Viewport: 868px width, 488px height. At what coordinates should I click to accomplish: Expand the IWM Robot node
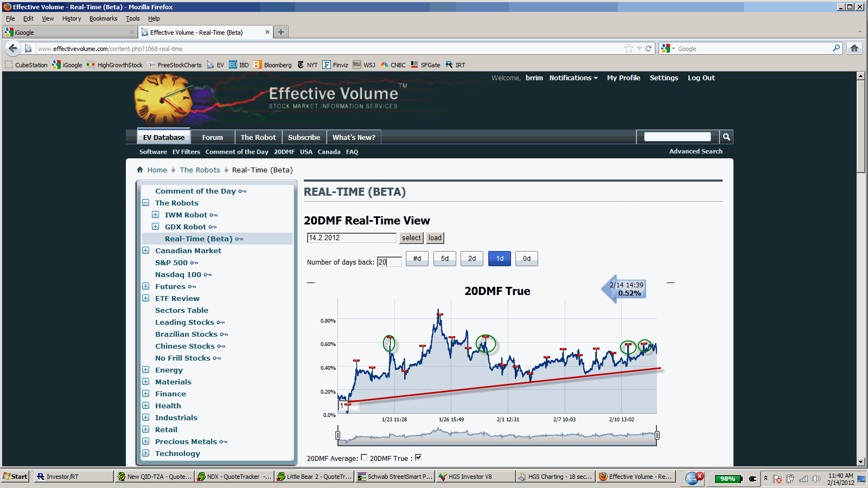pyautogui.click(x=155, y=215)
